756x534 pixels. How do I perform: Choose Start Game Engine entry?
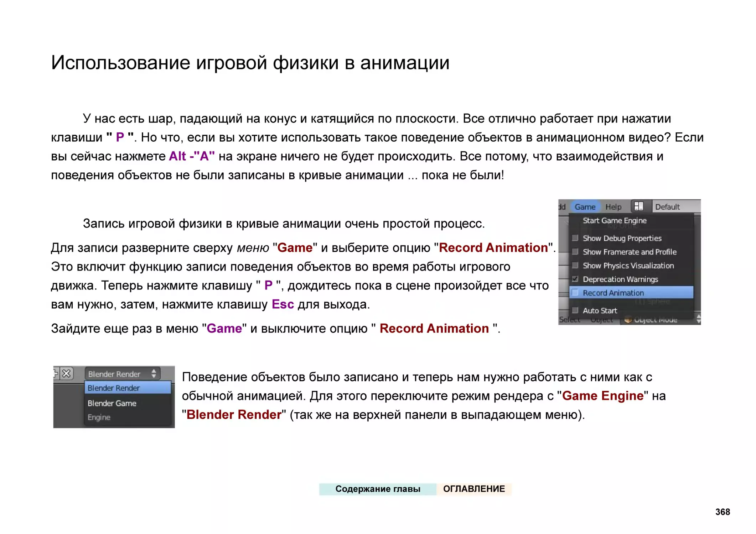pos(631,221)
